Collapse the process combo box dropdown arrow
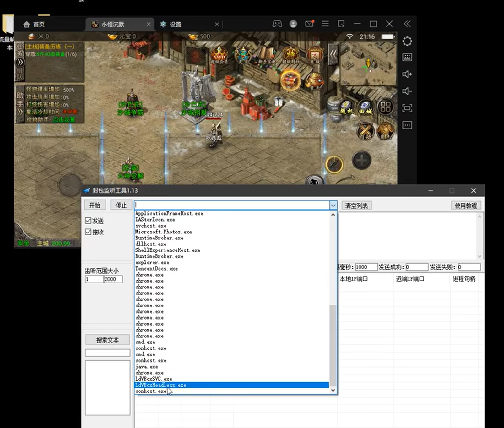504x428 pixels. point(333,206)
